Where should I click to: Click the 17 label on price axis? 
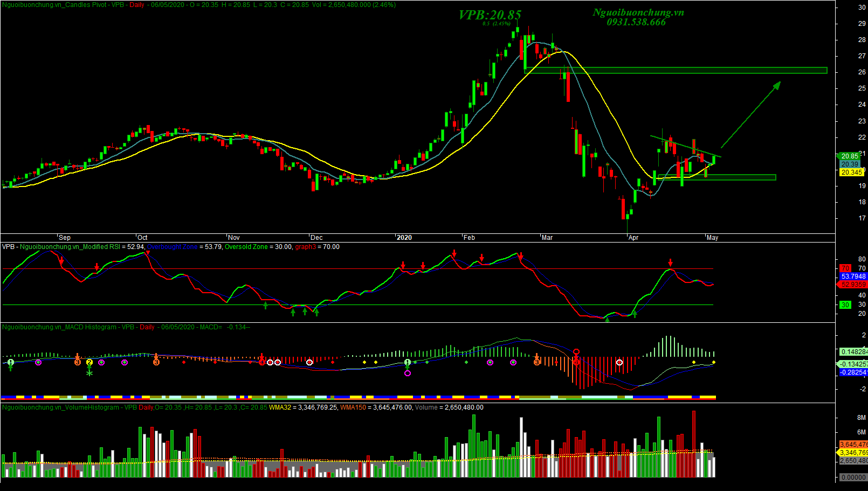coord(862,218)
